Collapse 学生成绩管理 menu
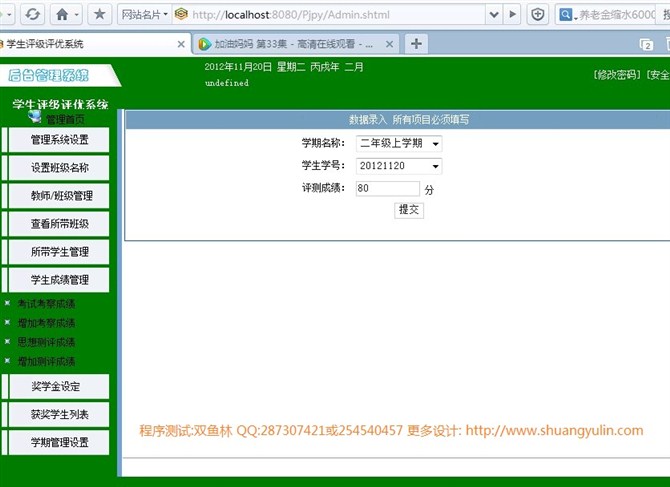This screenshot has width=670, height=487. (x=59, y=280)
